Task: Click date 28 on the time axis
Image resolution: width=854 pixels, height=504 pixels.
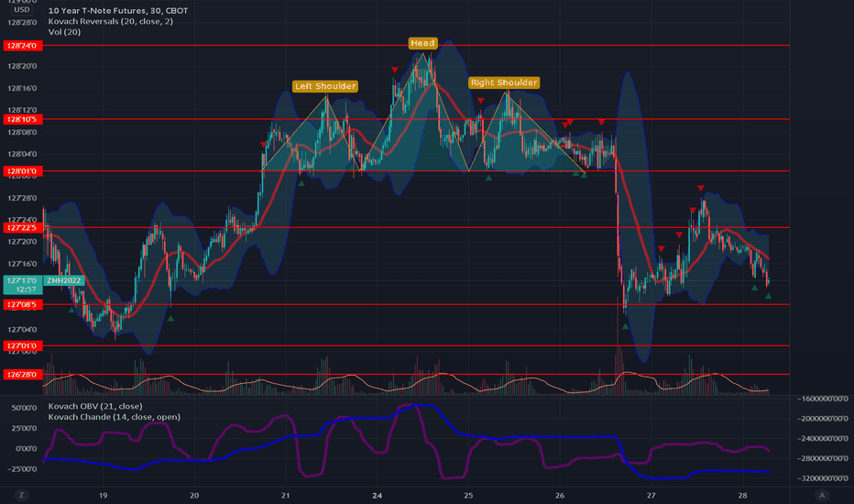Action: [743, 495]
